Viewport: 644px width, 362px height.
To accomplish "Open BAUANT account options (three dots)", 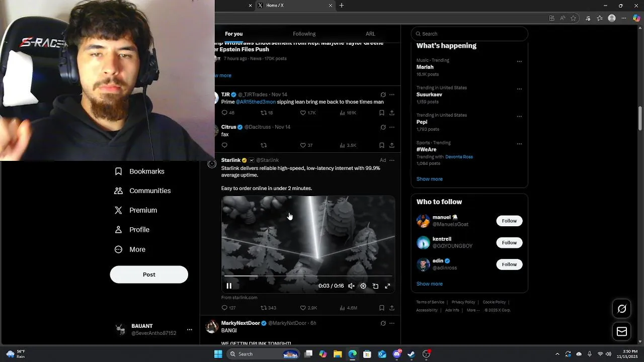I will [x=190, y=330].
